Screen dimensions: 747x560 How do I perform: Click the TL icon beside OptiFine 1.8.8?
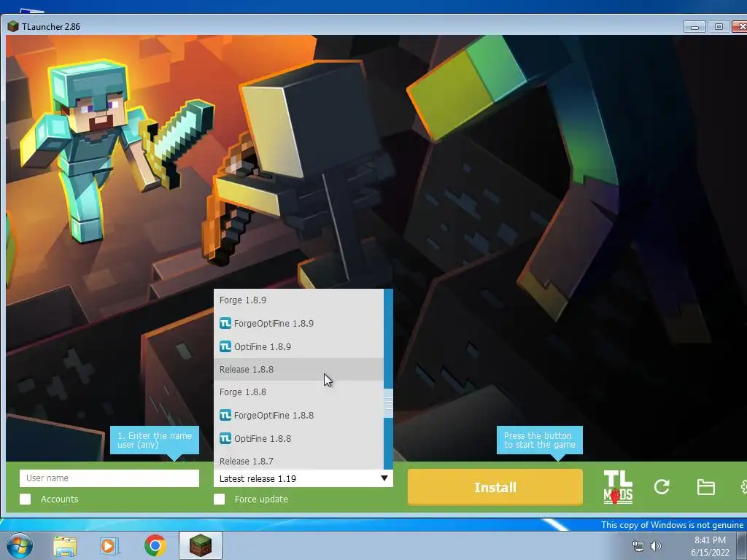[x=225, y=438]
